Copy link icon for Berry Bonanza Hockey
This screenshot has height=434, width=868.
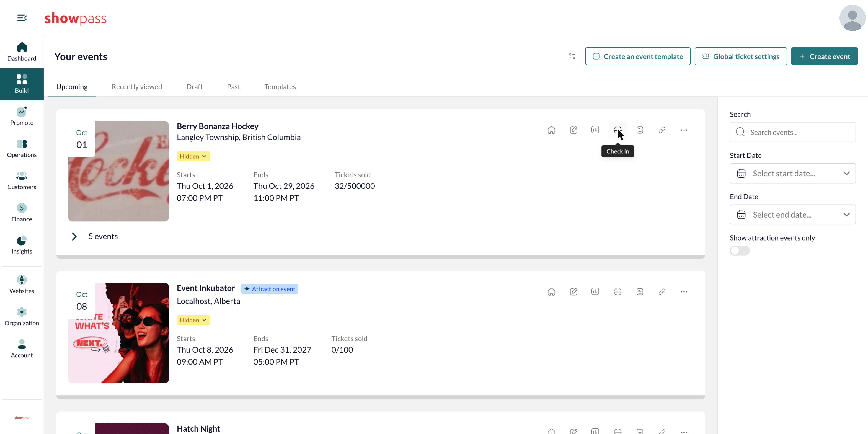[662, 130]
